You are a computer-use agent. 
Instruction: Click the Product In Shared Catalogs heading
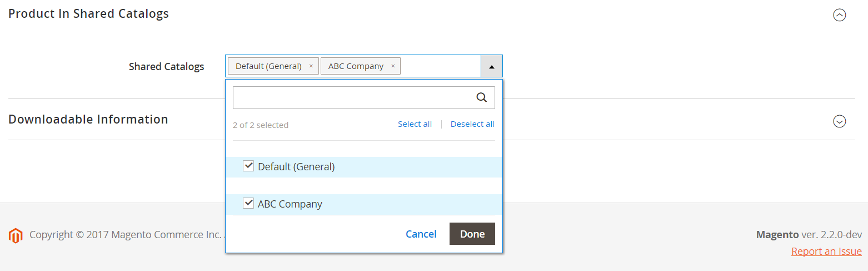88,14
